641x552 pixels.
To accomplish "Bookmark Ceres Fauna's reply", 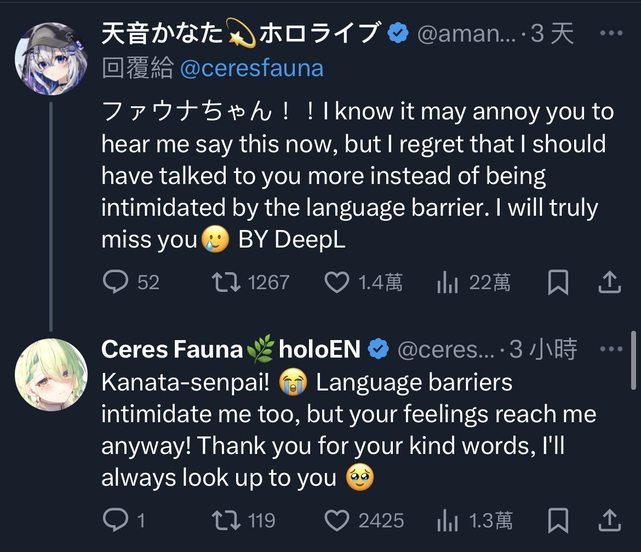I will pos(559,520).
